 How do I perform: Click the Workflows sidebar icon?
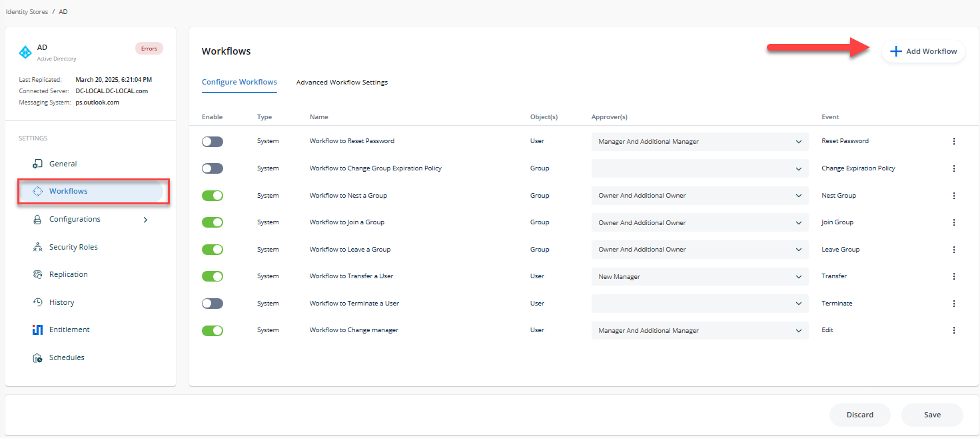pyautogui.click(x=38, y=191)
